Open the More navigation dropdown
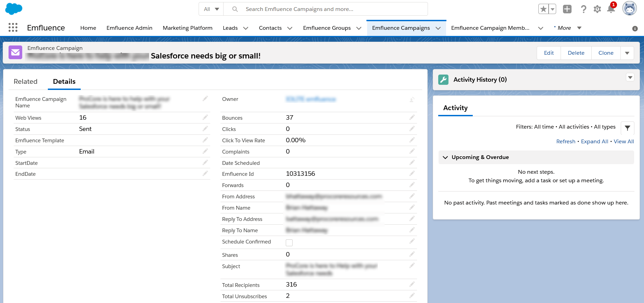 (567, 28)
